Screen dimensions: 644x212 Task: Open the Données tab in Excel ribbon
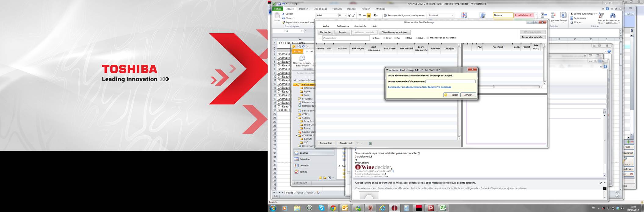tap(351, 9)
